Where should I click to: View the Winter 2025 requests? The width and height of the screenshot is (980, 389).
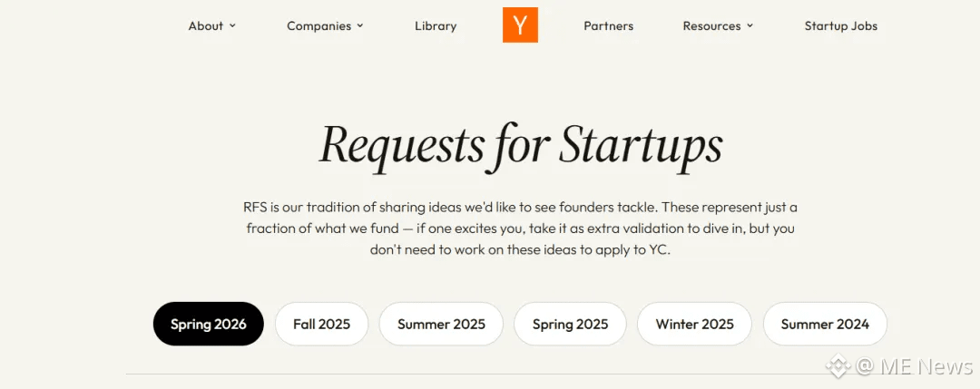[694, 324]
